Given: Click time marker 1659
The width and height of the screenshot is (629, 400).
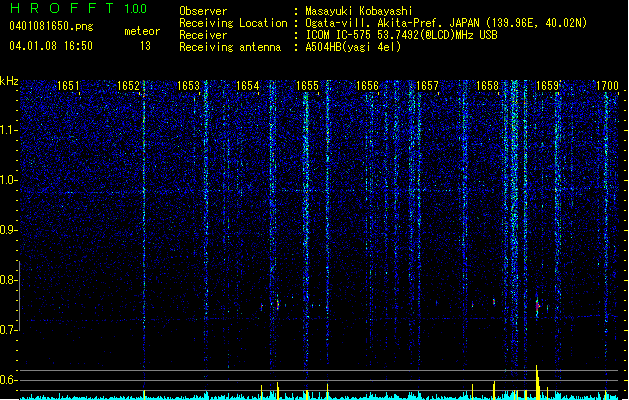Looking at the screenshot, I should tap(547, 85).
